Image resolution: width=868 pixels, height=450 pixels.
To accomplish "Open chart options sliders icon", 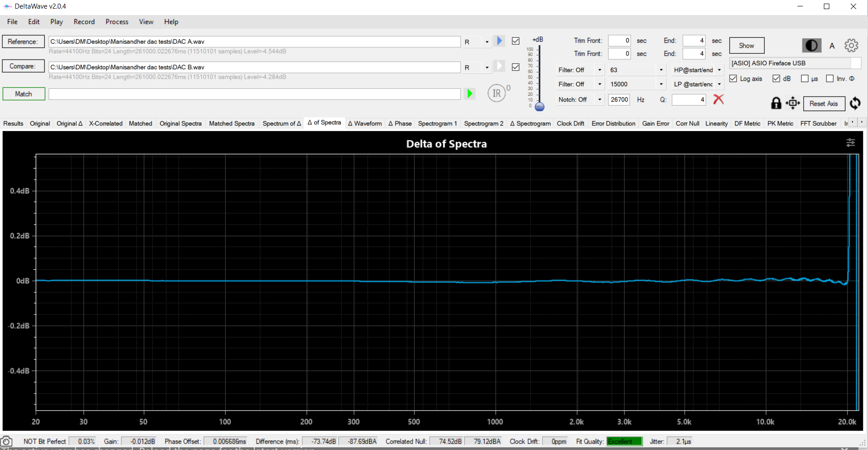I will pyautogui.click(x=850, y=143).
